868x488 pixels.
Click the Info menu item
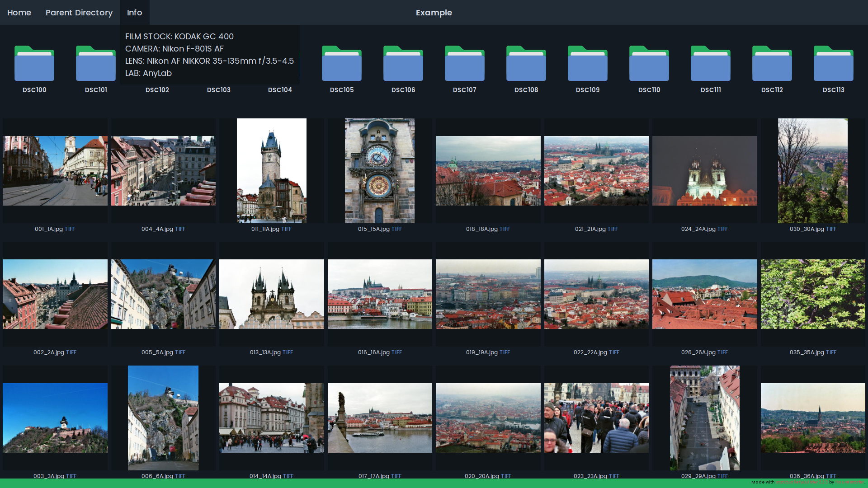pyautogui.click(x=134, y=13)
